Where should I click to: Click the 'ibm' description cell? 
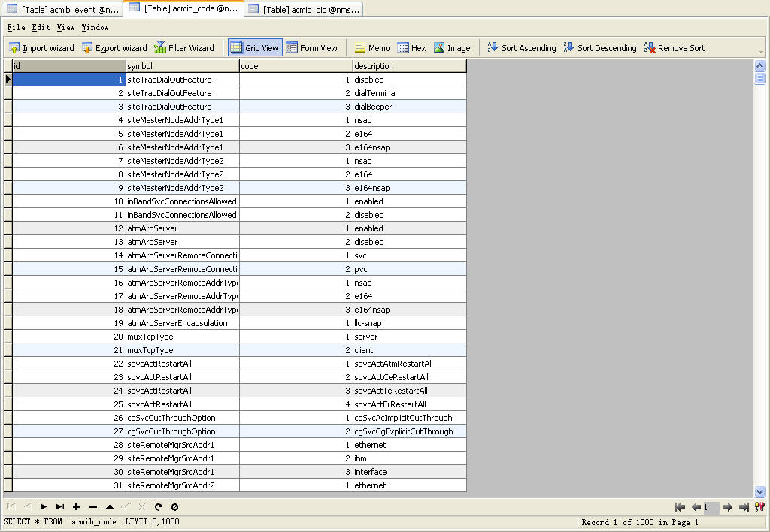coord(410,458)
